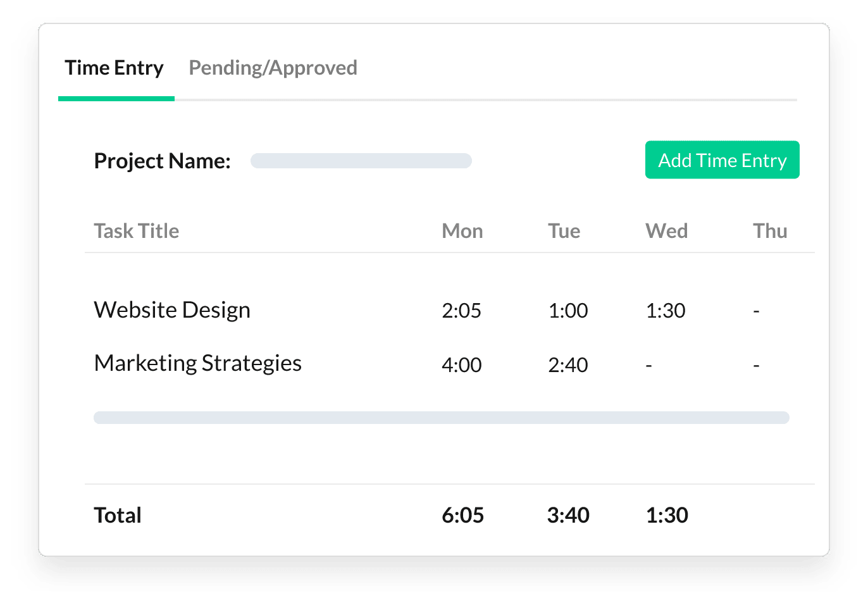Click the Thu column header
The height and width of the screenshot is (610, 868).
770,230
